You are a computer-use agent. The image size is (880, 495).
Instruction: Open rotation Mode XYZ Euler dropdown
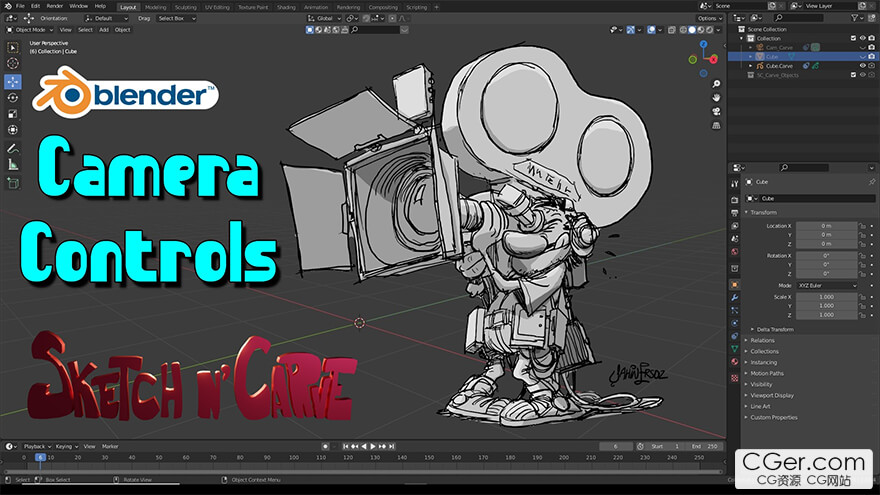[827, 286]
